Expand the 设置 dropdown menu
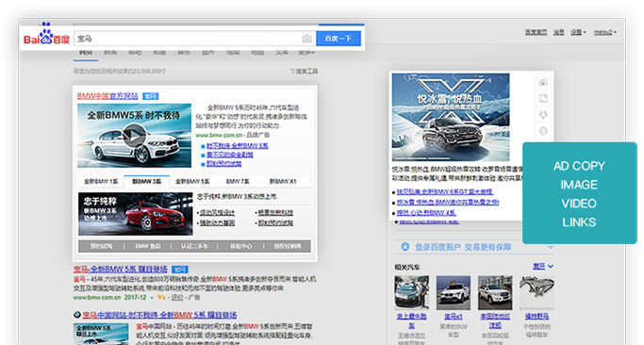Viewport: 644px width, 345px height. (578, 32)
